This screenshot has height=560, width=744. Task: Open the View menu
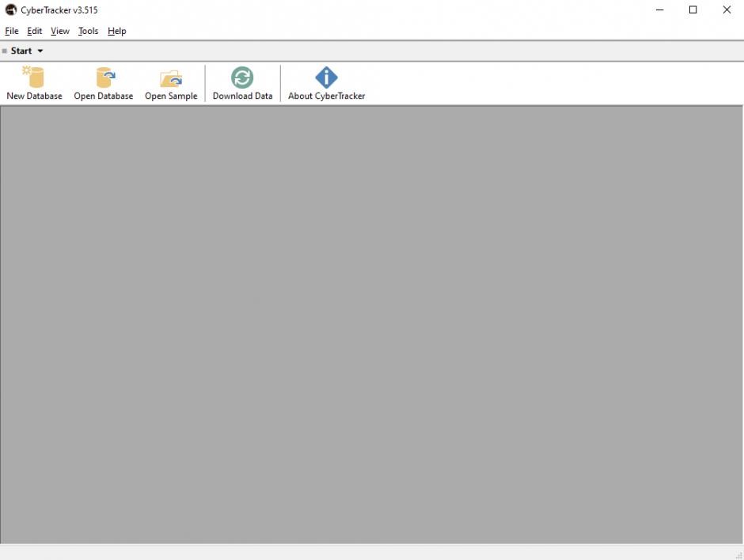[60, 31]
